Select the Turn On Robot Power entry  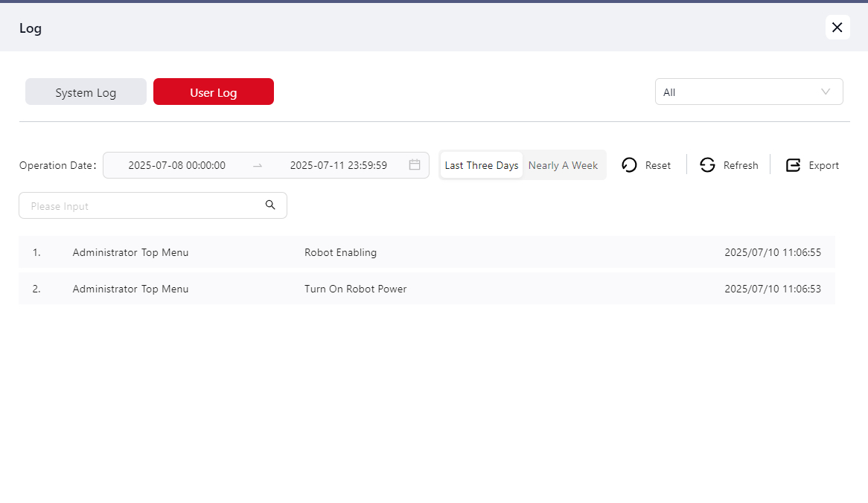(x=355, y=289)
